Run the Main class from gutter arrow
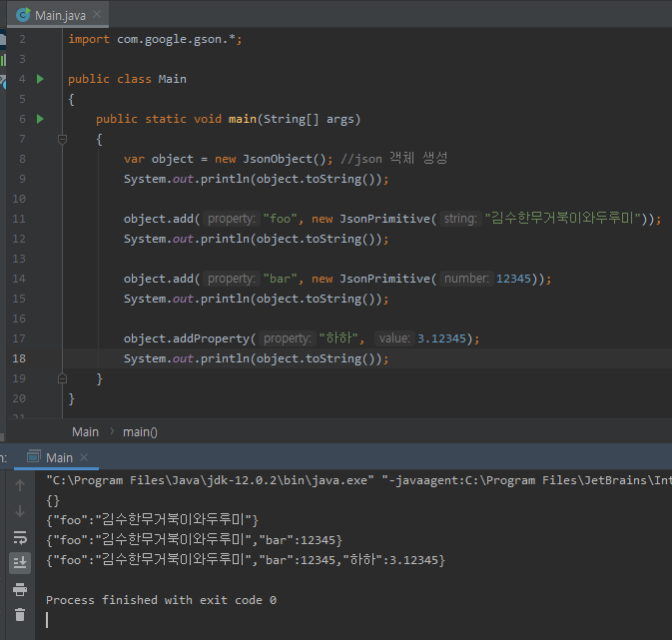This screenshot has width=672, height=640. tap(40, 79)
